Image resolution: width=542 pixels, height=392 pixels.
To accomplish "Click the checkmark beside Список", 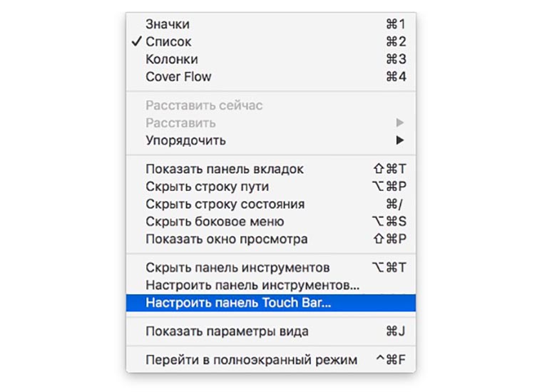I will click(x=136, y=42).
